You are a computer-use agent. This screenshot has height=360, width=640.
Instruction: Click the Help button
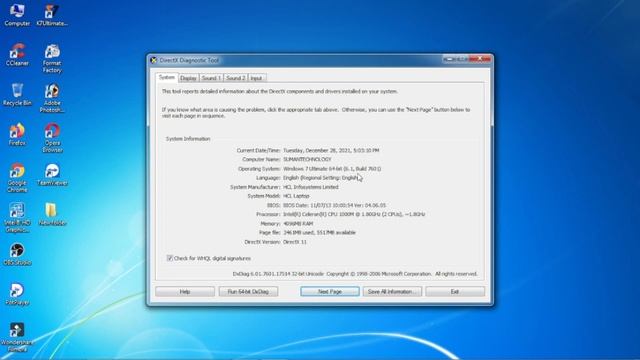tap(185, 291)
